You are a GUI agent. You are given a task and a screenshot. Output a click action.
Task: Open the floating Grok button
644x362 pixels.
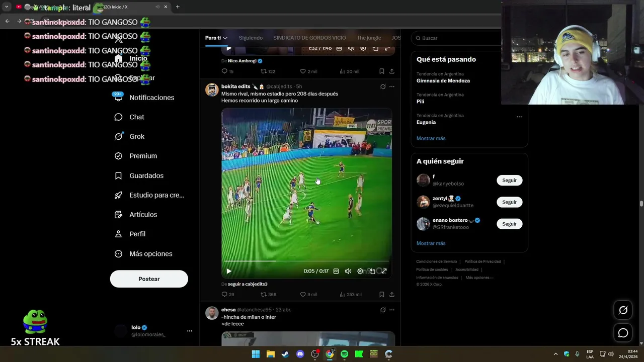click(623, 310)
